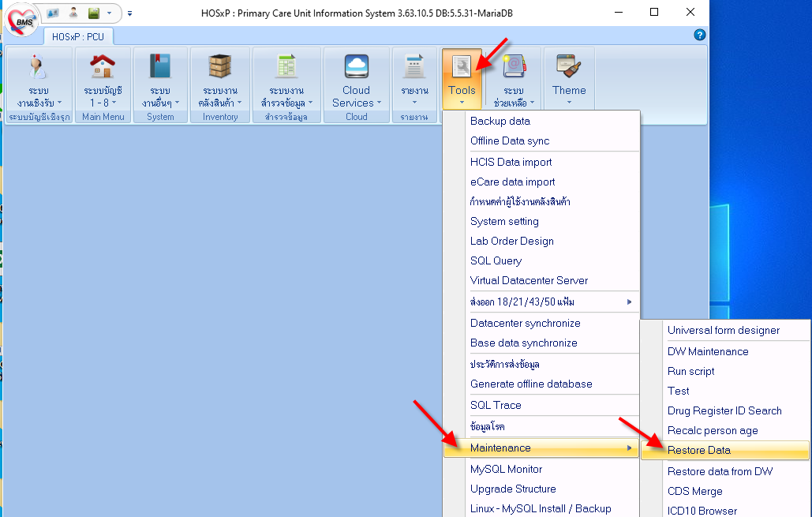
Task: Open the blue help question mark icon
Action: click(700, 35)
